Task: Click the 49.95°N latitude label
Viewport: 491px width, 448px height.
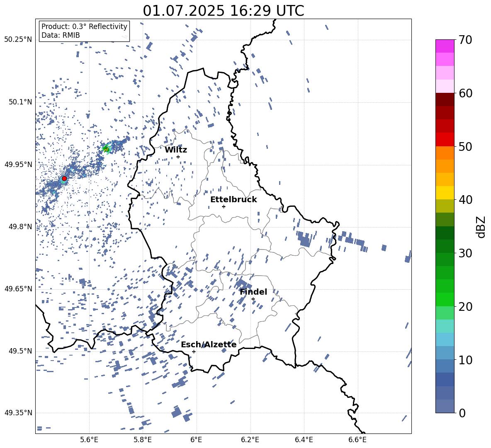Action: [x=18, y=165]
